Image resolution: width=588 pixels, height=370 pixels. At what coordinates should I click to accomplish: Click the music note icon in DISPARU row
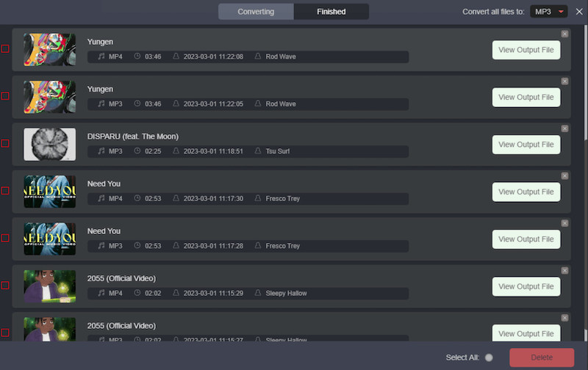click(x=101, y=151)
